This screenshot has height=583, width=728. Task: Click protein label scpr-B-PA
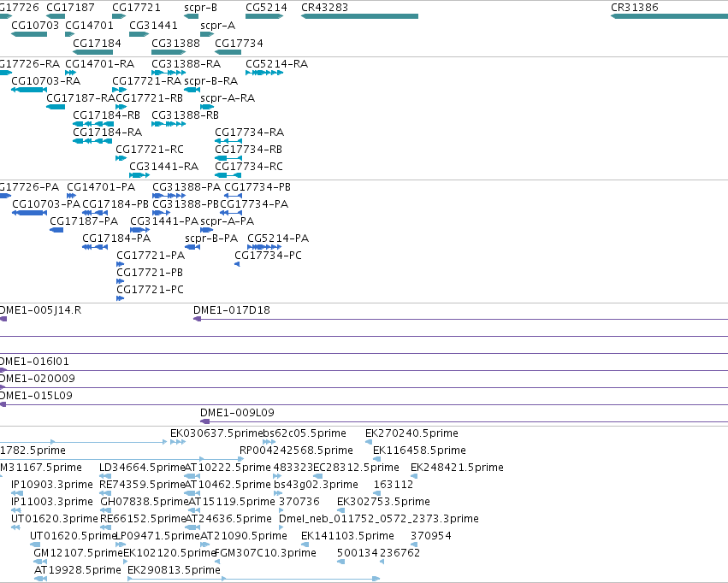(211, 238)
